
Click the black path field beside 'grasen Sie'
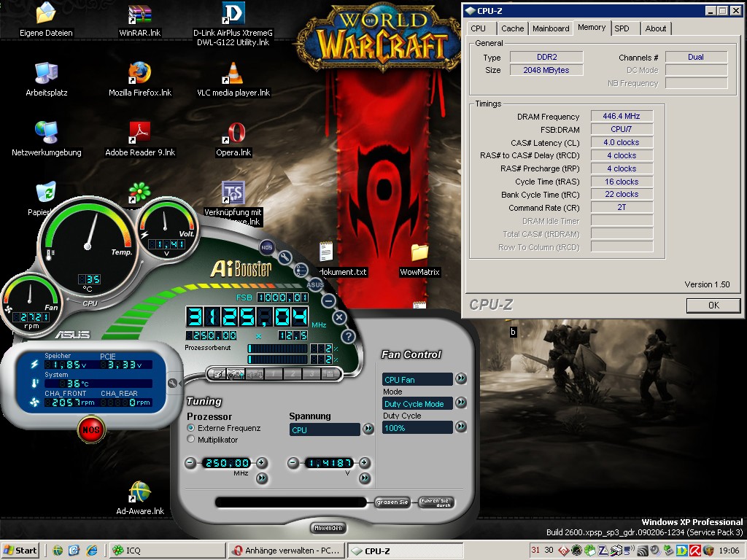pos(291,502)
